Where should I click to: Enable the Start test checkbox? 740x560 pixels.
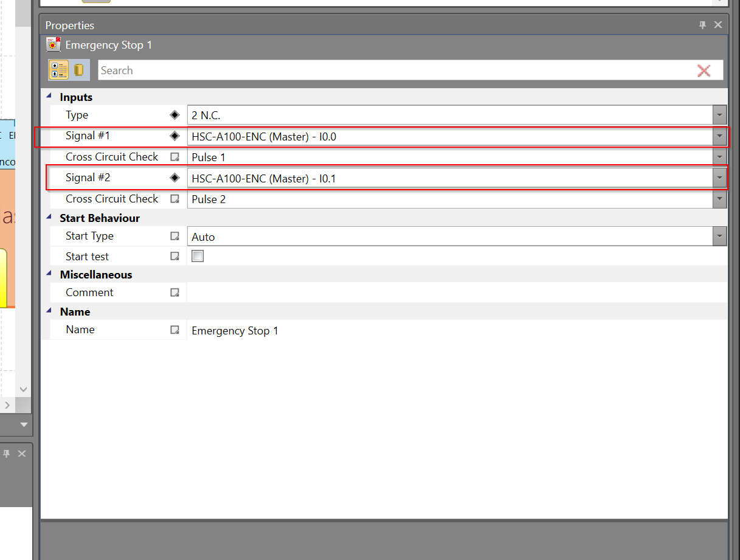[x=198, y=257]
